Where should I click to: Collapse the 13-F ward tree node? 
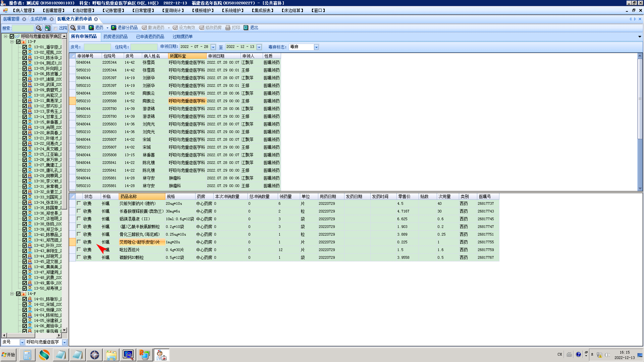pyautogui.click(x=12, y=42)
